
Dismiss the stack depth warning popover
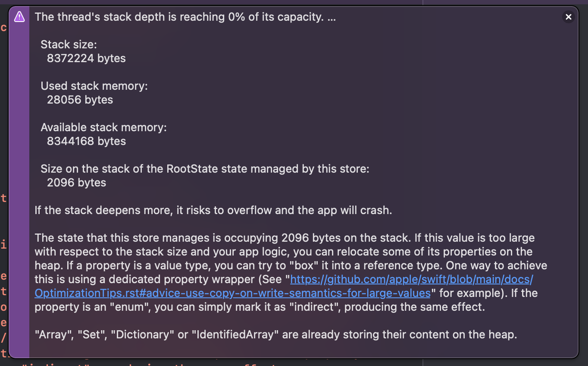pyautogui.click(x=569, y=17)
